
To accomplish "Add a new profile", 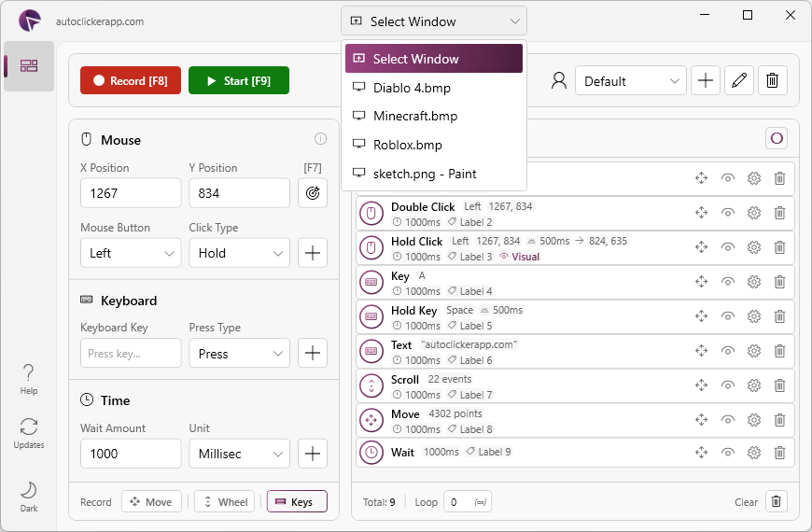I will pos(706,80).
